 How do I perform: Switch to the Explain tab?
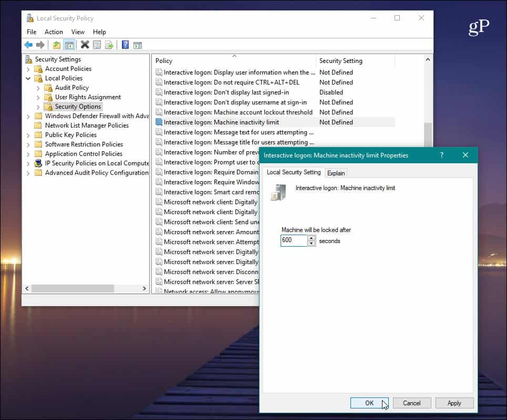(x=336, y=173)
